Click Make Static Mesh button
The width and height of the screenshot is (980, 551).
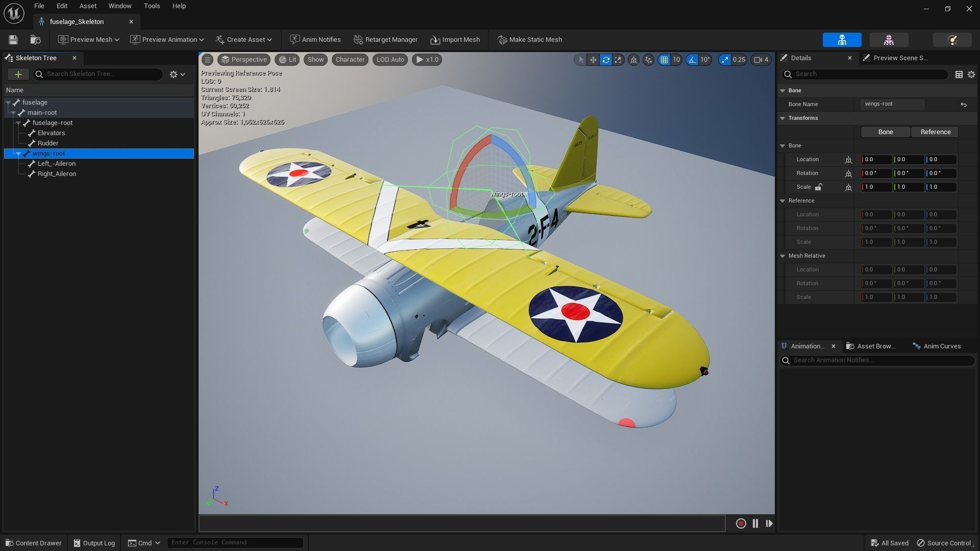tap(530, 40)
